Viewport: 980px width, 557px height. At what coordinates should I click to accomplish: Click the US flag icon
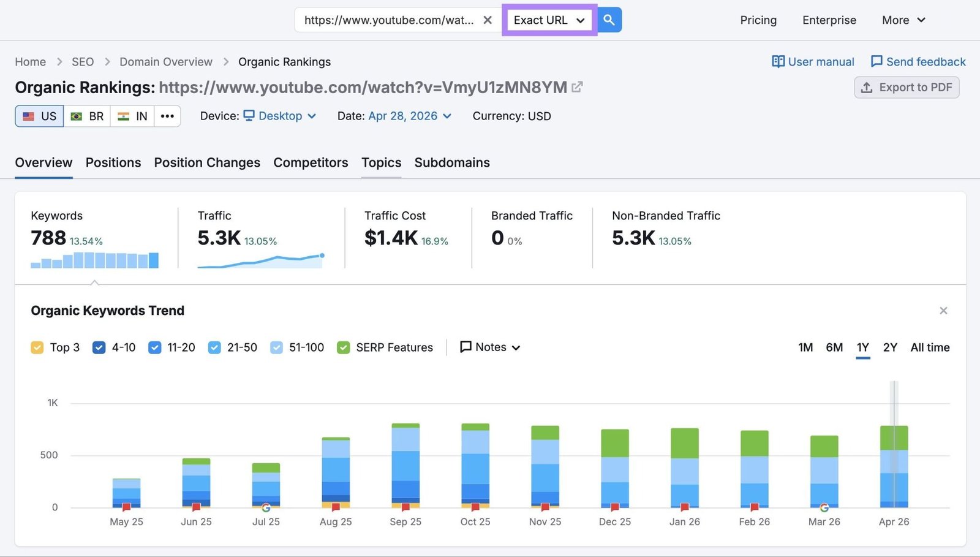point(29,116)
